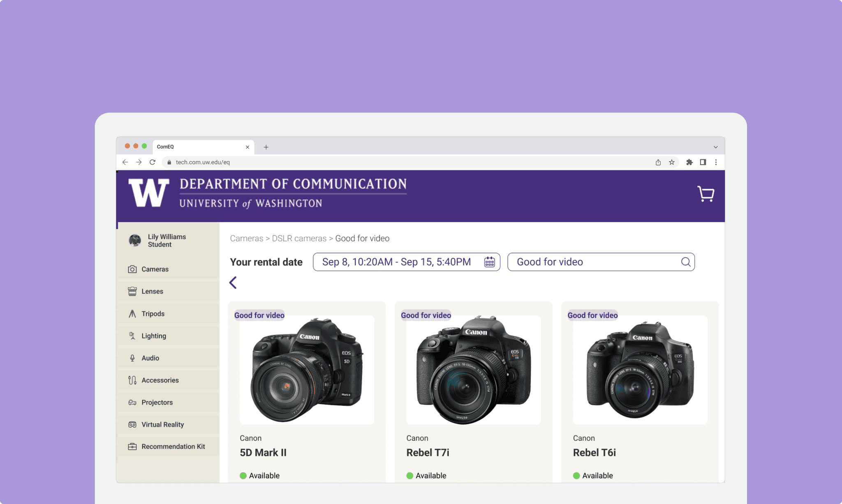Click the browser extensions puzzle icon

coord(689,162)
